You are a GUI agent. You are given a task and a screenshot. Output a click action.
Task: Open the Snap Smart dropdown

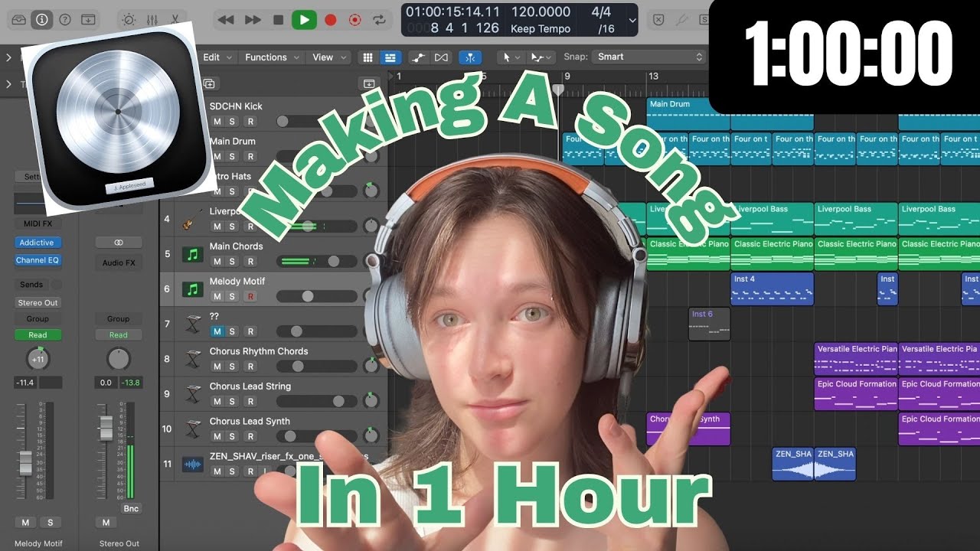648,57
